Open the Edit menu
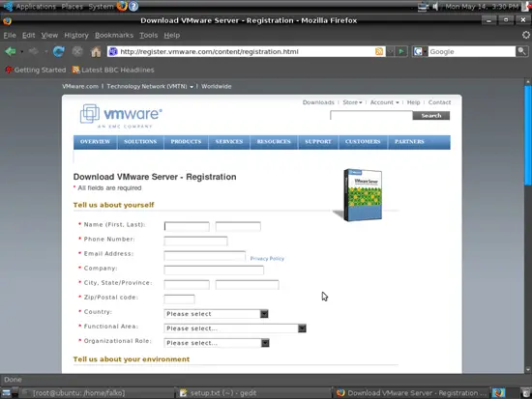The image size is (532, 399). [28, 35]
